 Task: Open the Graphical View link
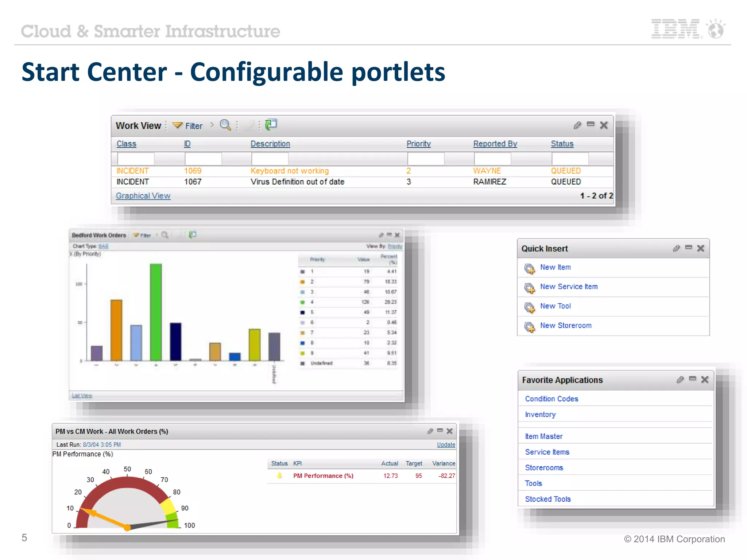(143, 196)
